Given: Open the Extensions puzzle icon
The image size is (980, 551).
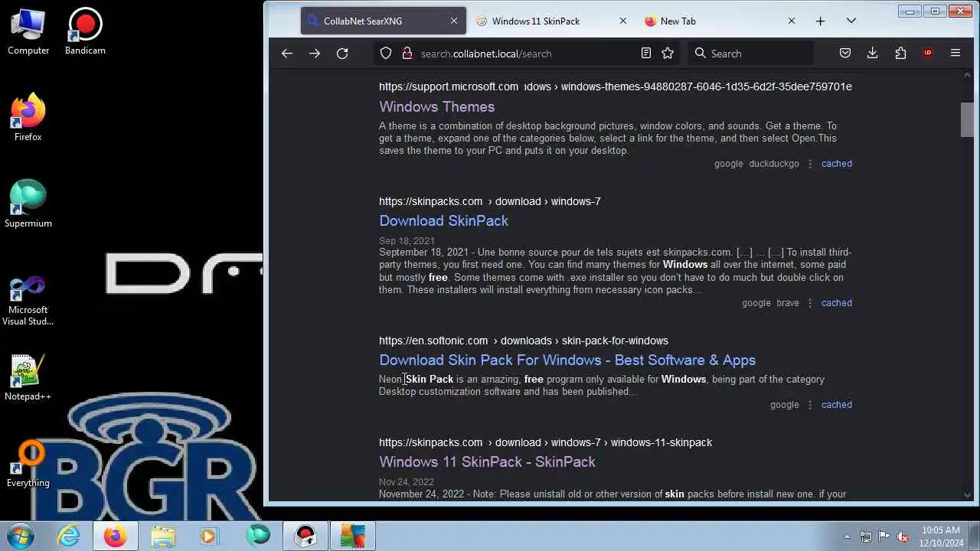Looking at the screenshot, I should click(x=900, y=54).
